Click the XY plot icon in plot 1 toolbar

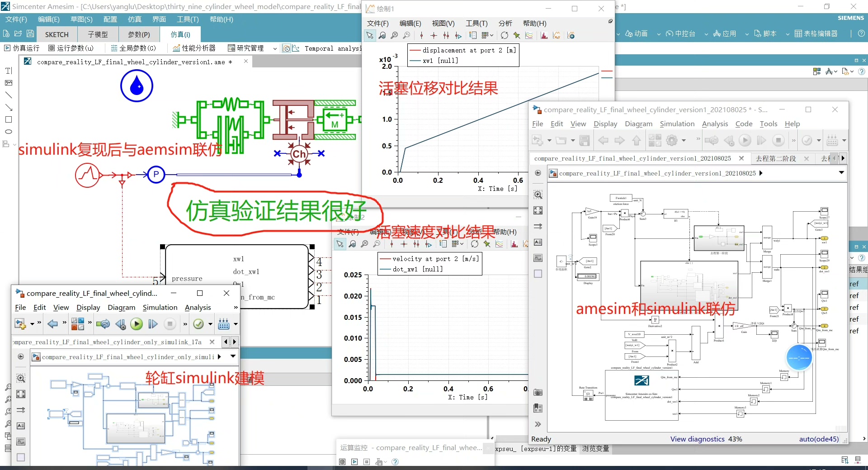pyautogui.click(x=557, y=35)
